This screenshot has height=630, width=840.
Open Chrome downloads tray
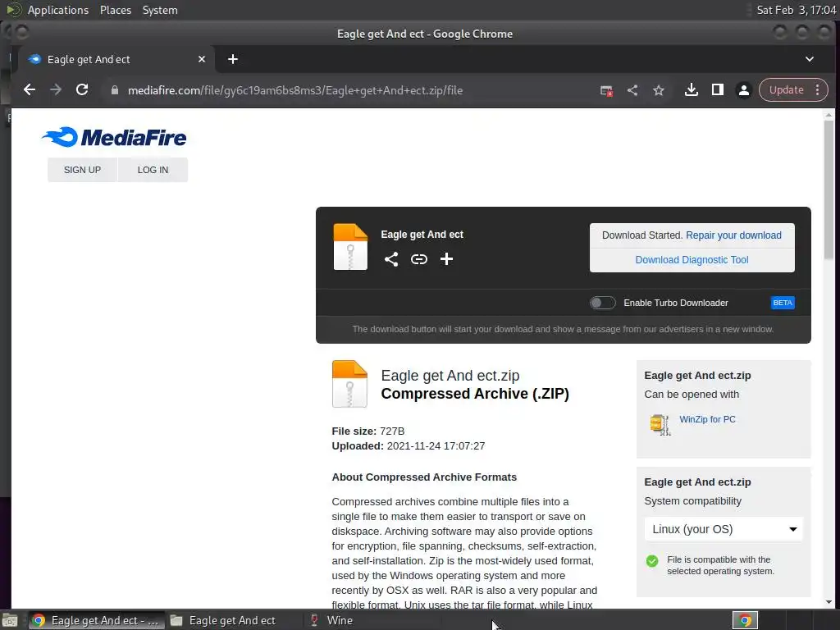(x=691, y=90)
